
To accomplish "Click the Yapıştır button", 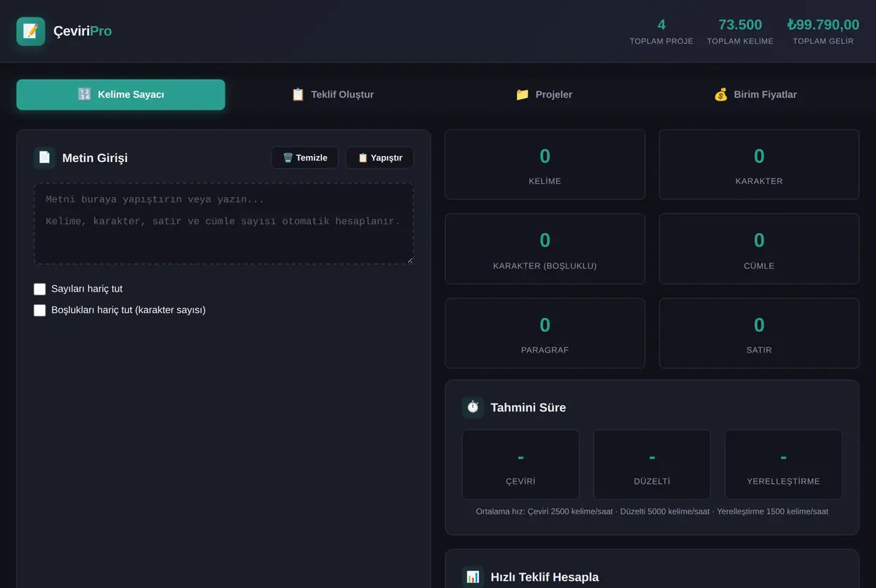I will coord(380,158).
